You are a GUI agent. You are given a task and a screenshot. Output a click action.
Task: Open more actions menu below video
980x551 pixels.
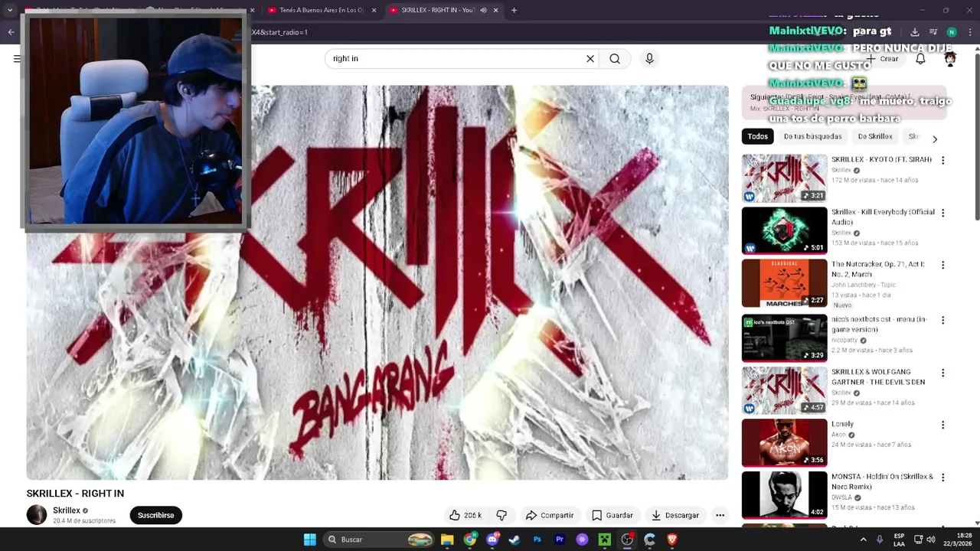720,516
